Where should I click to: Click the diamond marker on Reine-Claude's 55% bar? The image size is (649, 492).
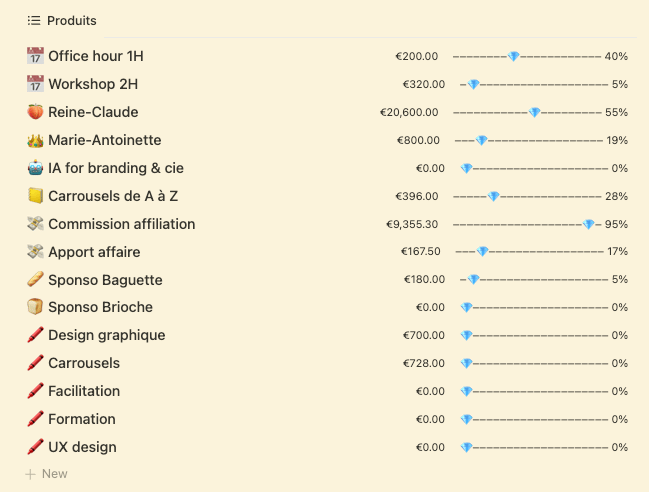coord(534,112)
